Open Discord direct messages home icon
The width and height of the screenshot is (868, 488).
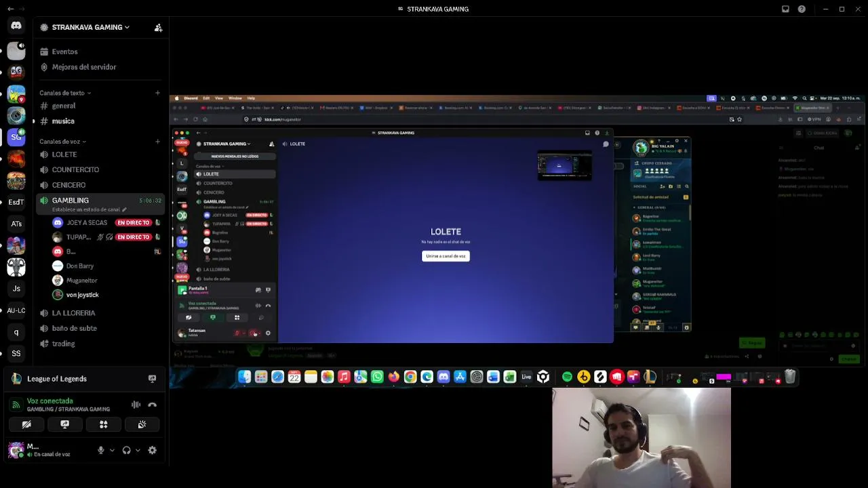point(16,26)
